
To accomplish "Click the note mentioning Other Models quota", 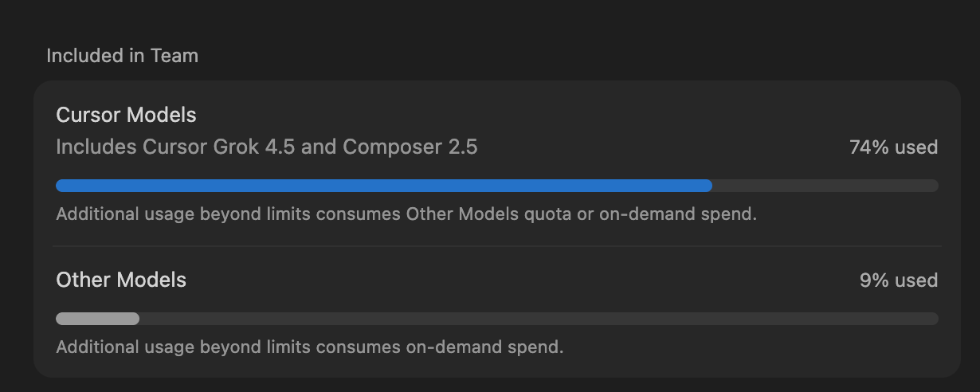I will 406,214.
